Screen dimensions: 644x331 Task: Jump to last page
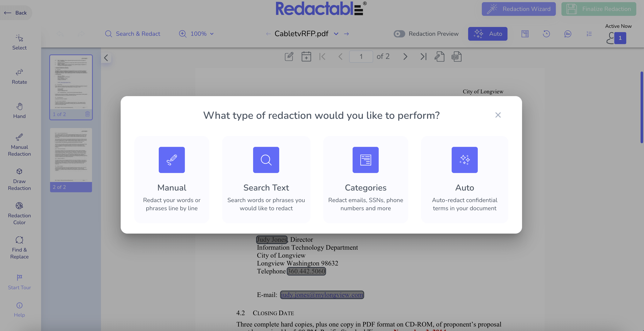tap(423, 57)
